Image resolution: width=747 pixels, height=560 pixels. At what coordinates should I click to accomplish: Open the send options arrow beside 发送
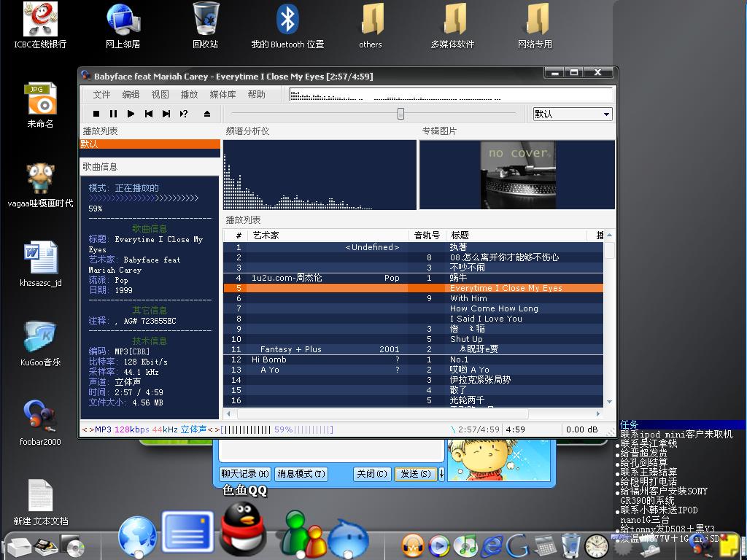(441, 474)
